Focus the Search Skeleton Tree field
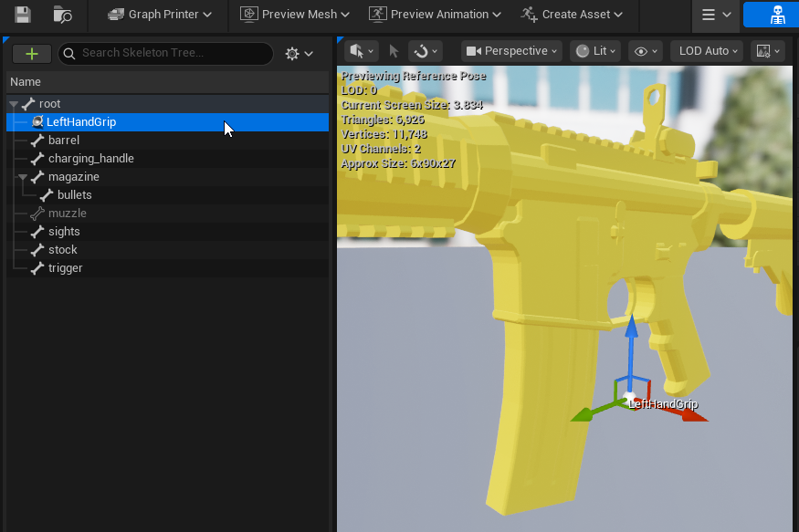 pos(165,54)
